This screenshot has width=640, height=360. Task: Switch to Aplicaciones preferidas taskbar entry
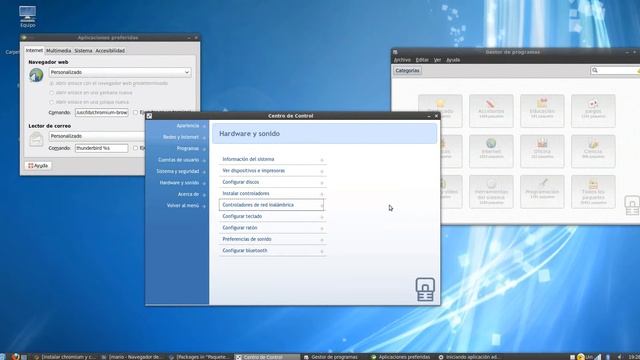click(401, 357)
